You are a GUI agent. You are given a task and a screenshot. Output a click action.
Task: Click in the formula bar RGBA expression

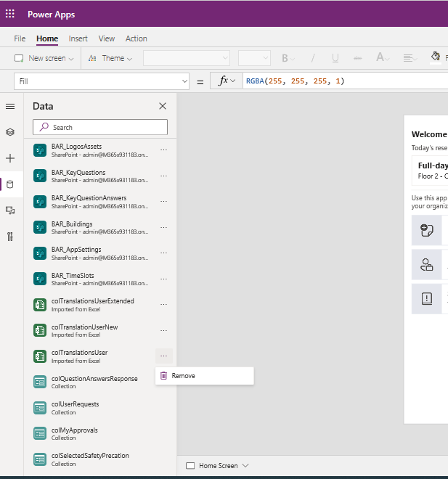coord(296,81)
